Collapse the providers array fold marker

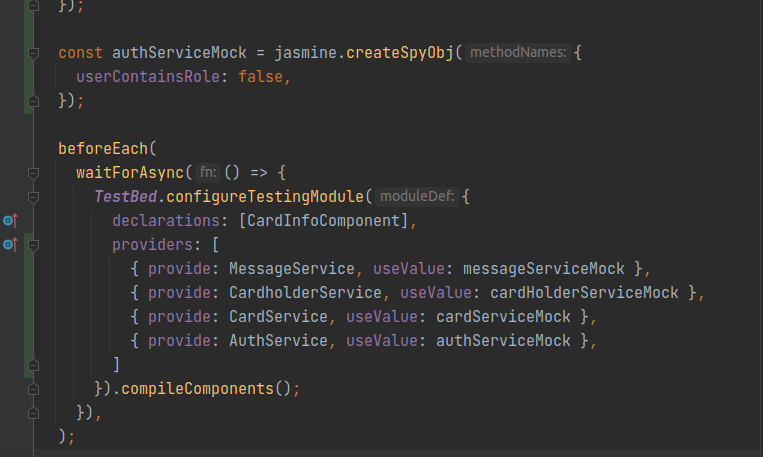click(x=33, y=245)
